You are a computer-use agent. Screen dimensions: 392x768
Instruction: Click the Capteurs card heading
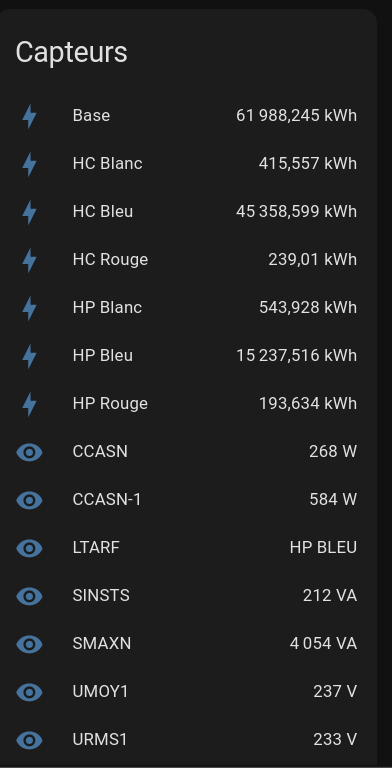72,52
